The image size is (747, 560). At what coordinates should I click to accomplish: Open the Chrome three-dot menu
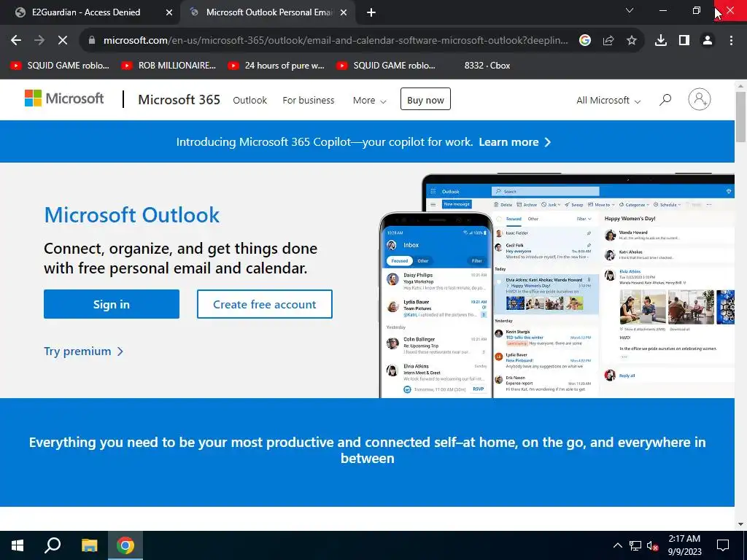[731, 41]
